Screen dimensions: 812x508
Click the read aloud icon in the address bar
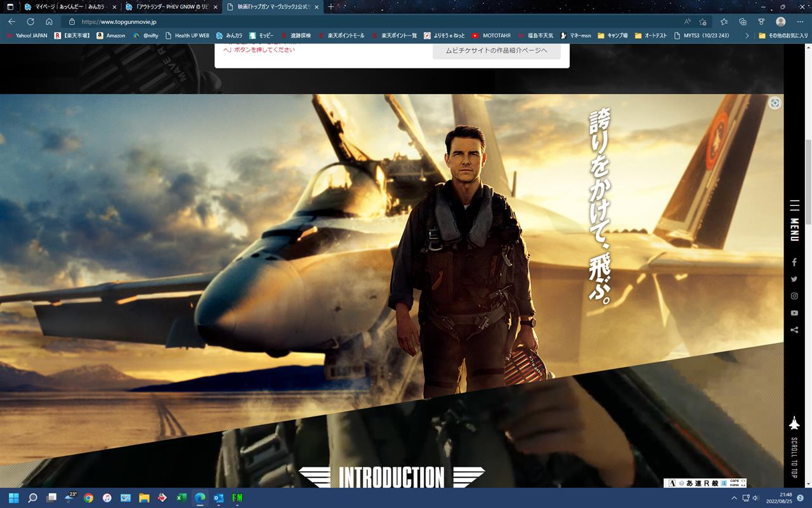(x=688, y=22)
